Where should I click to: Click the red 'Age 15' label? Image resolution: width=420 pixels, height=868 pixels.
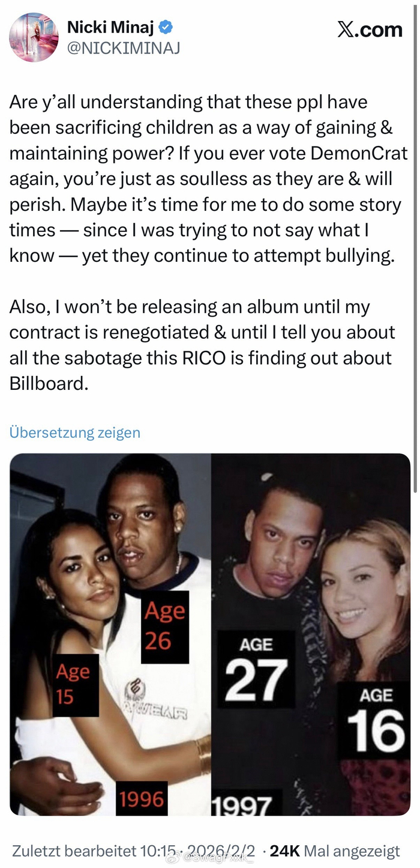tap(76, 684)
